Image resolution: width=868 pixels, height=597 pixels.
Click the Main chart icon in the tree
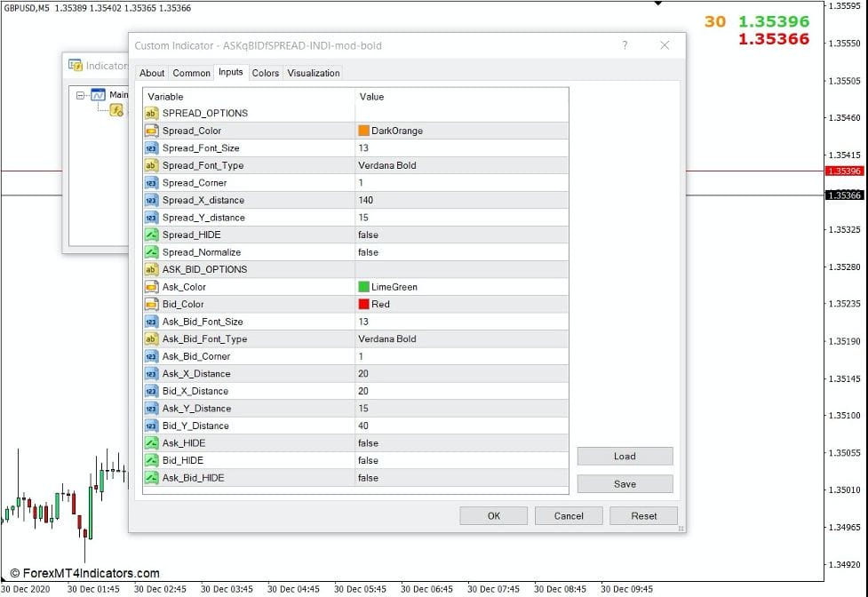(99, 94)
